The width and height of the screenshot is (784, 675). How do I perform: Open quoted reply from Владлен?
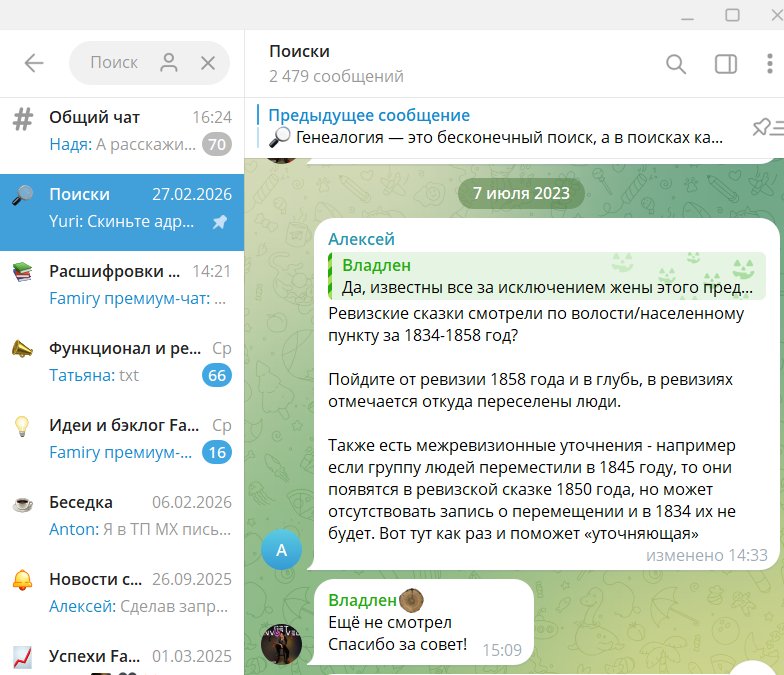pyautogui.click(x=546, y=276)
